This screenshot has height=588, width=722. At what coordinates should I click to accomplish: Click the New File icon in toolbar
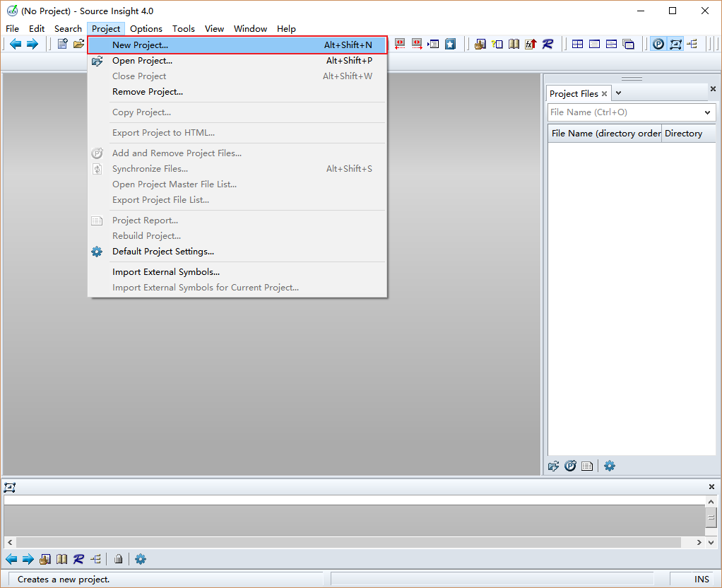(63, 45)
